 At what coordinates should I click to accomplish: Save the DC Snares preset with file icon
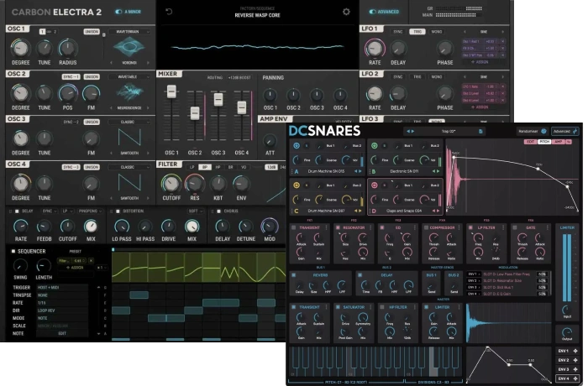click(480, 131)
